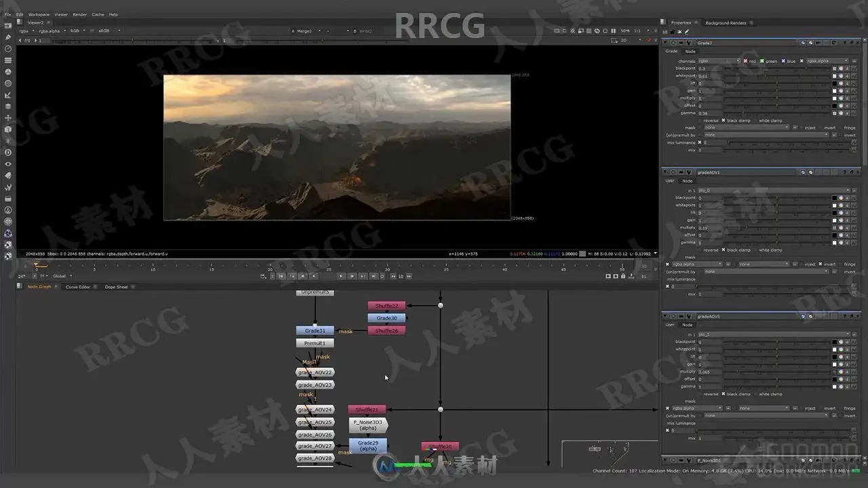Image resolution: width=868 pixels, height=488 pixels.
Task: Open the Node tab in Grade7 panel
Action: coord(690,52)
